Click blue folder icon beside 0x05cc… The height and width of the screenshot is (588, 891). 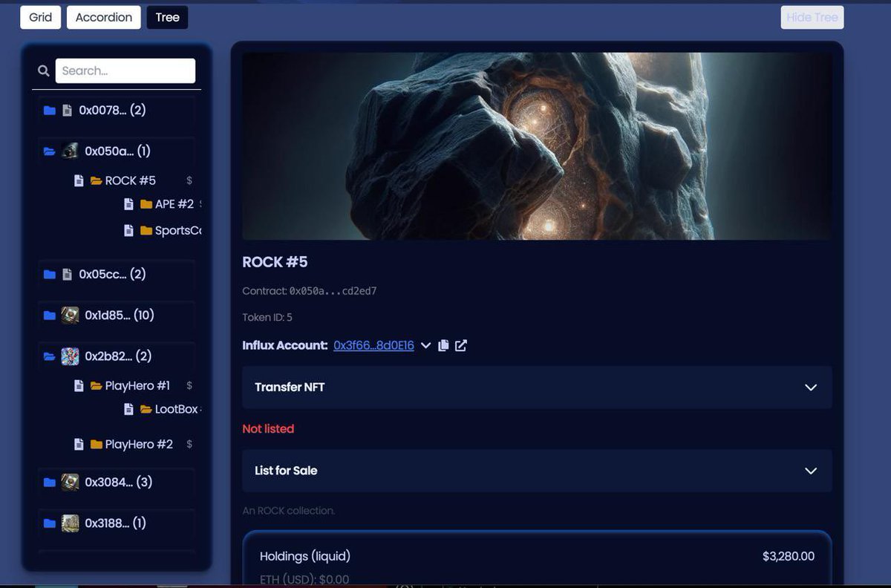tap(50, 274)
